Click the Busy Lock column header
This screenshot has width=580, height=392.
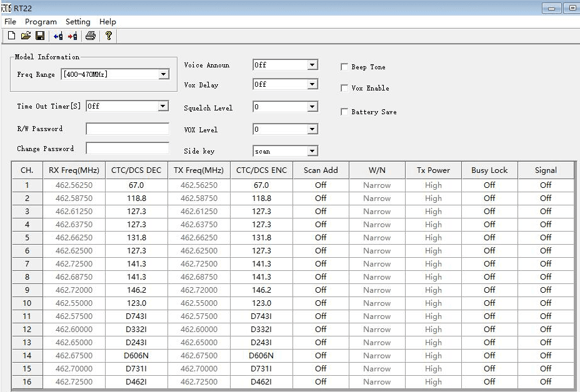(489, 170)
